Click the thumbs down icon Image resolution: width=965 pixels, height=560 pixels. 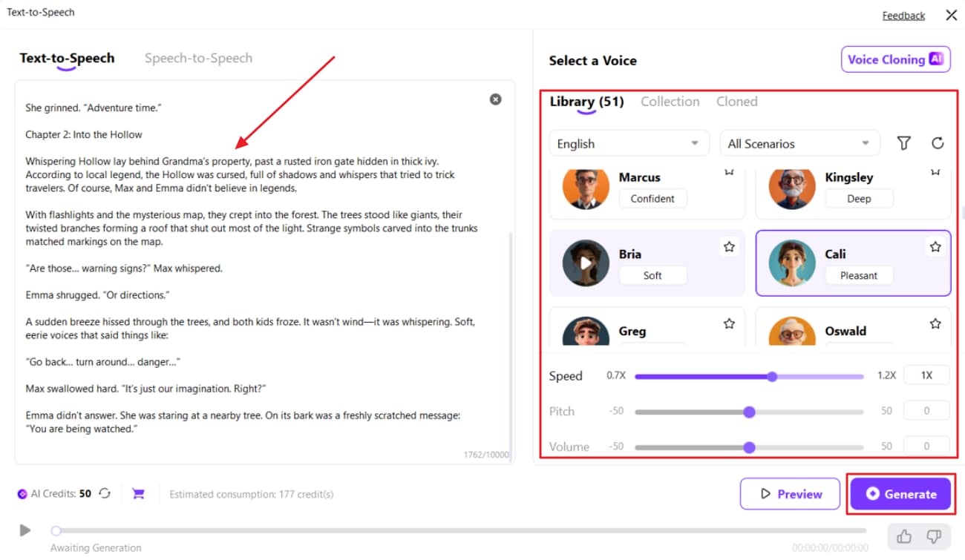(x=934, y=536)
